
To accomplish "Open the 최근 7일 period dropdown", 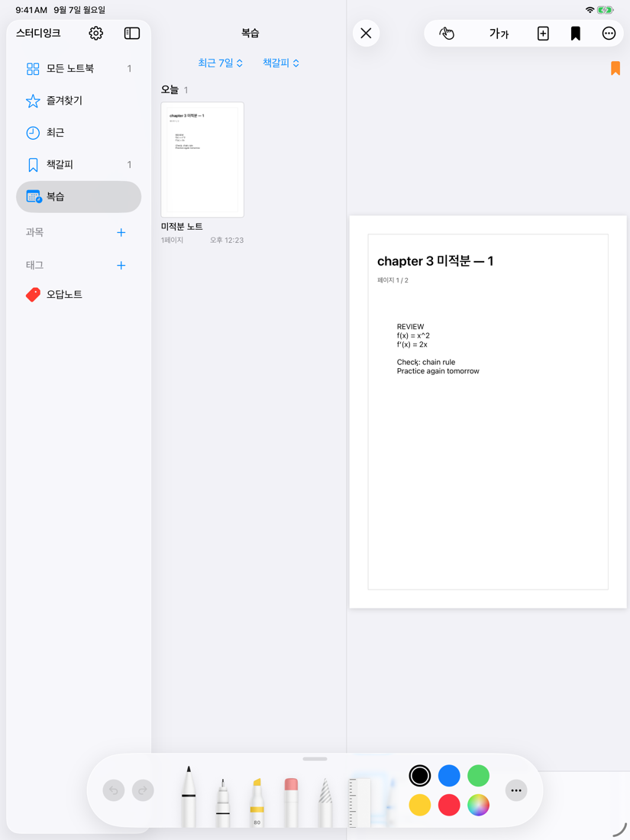I will click(220, 63).
